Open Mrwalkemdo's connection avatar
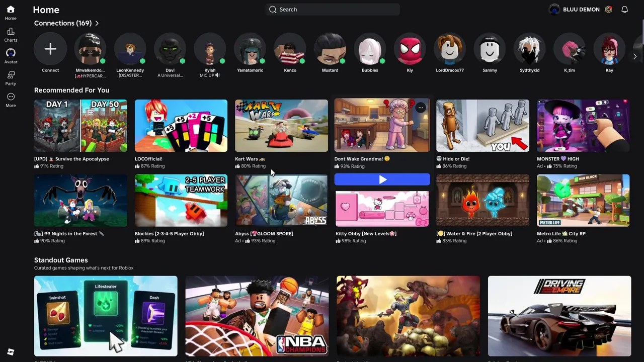644x362 pixels. click(x=90, y=49)
